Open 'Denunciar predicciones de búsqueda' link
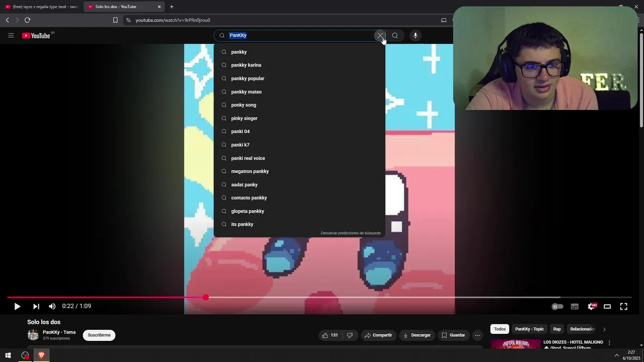Image resolution: width=644 pixels, height=362 pixels. tap(351, 233)
